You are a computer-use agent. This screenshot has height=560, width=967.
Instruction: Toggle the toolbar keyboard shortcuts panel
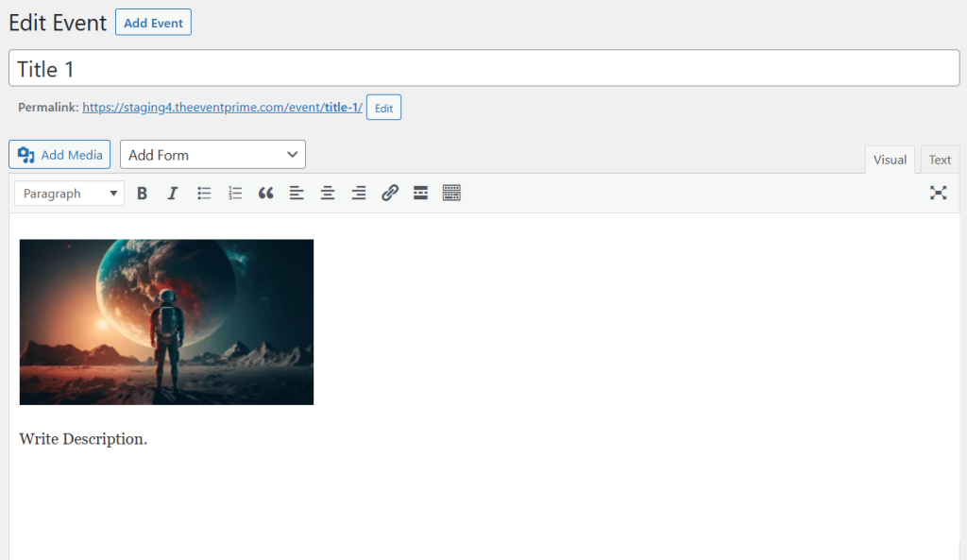click(x=451, y=193)
